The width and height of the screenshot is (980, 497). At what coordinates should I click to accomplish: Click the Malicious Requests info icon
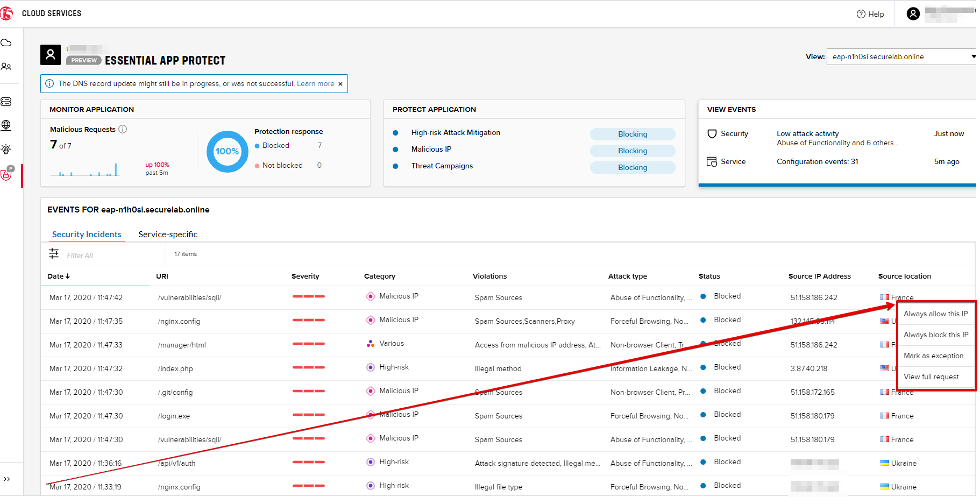[123, 129]
